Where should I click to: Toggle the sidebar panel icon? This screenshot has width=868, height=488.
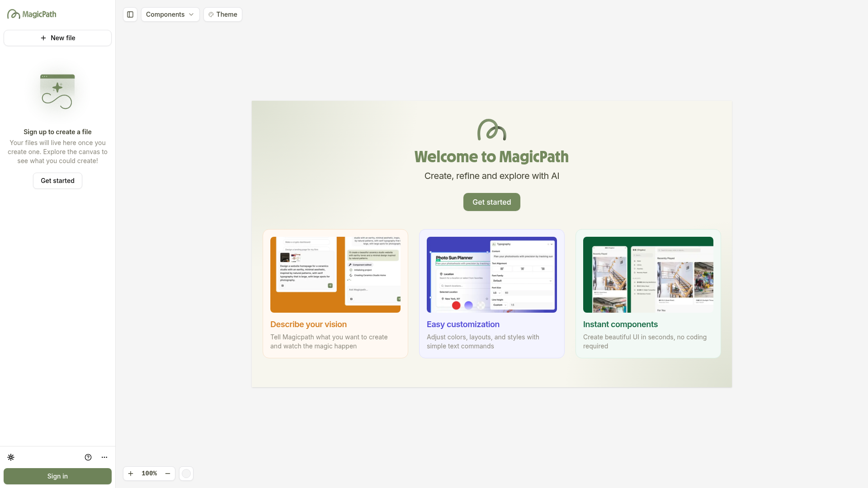(130, 14)
